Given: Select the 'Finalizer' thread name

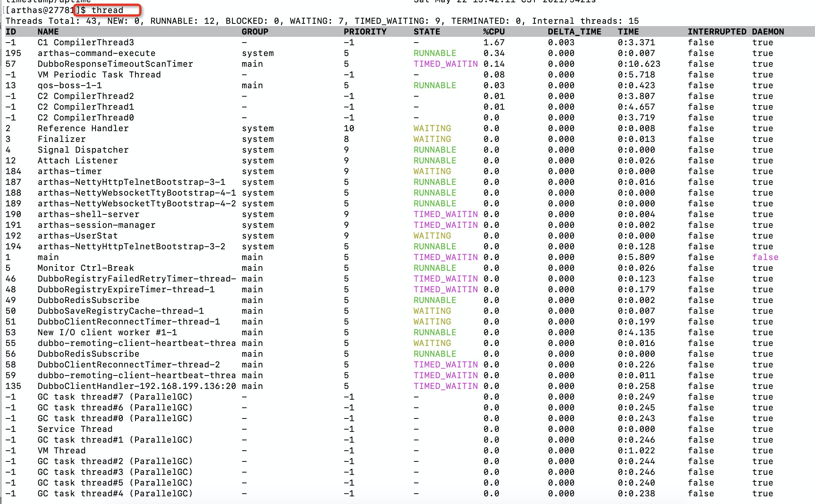Looking at the screenshot, I should point(61,139).
